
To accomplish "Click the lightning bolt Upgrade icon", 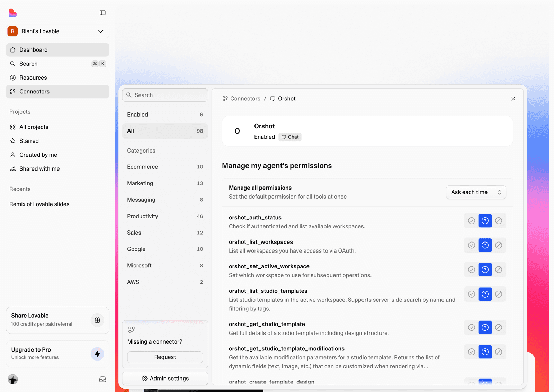I will (97, 354).
